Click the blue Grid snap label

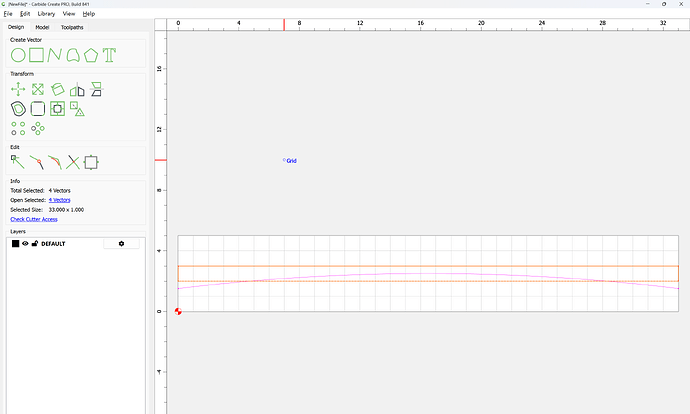tap(291, 161)
